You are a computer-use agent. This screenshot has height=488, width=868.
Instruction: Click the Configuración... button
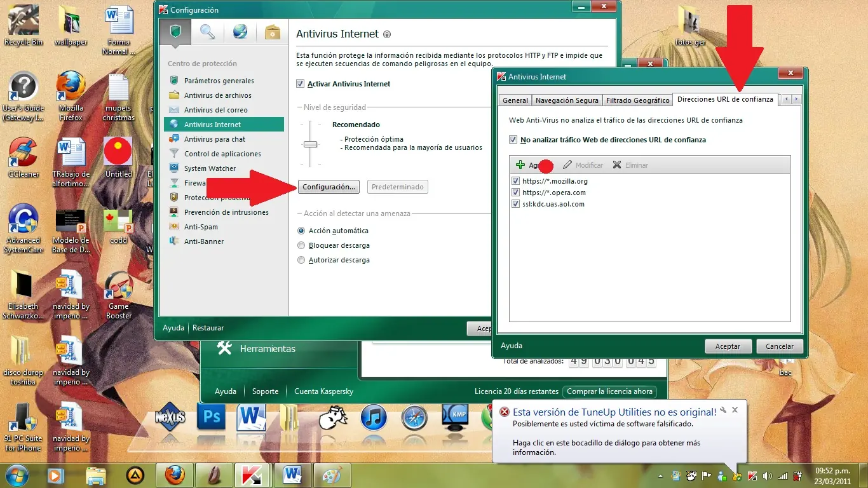click(329, 187)
